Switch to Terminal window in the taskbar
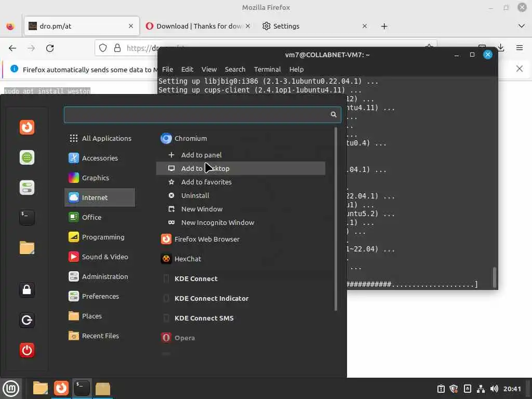 pos(82,388)
